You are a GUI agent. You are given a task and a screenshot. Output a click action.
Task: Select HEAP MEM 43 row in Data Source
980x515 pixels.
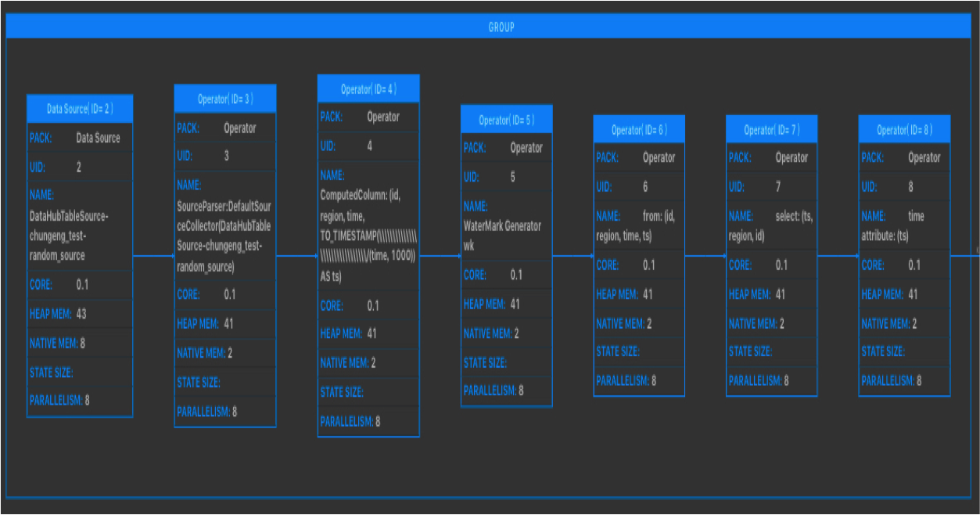click(80, 314)
